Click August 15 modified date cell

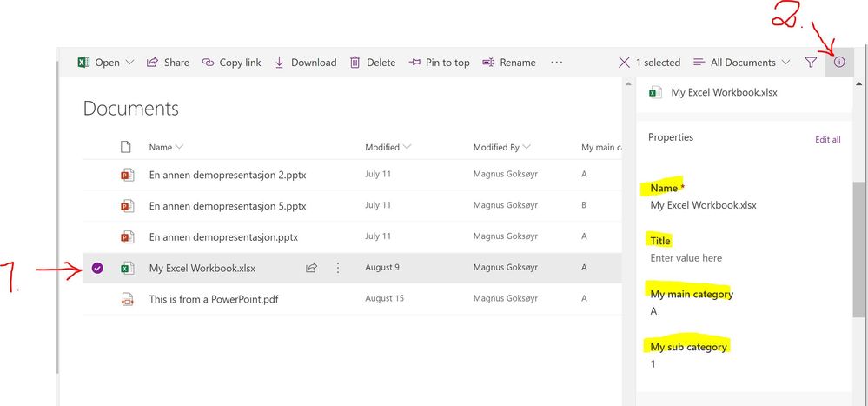tap(385, 298)
